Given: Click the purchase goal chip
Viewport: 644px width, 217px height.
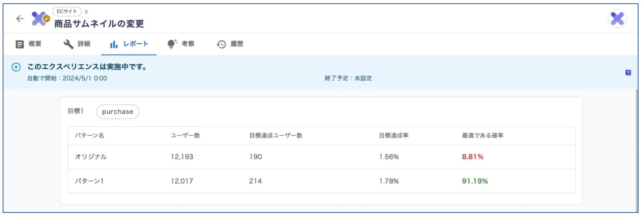Looking at the screenshot, I should 117,112.
